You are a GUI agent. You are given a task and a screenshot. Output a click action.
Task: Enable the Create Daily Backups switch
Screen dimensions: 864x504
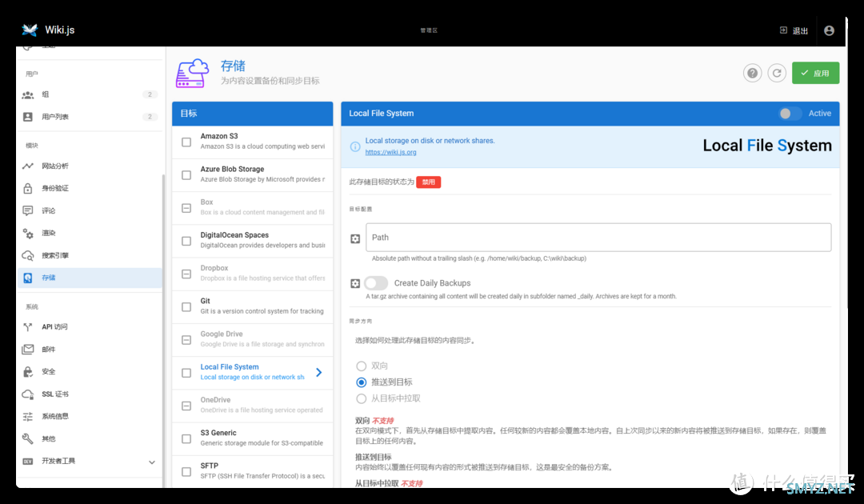[x=376, y=283]
